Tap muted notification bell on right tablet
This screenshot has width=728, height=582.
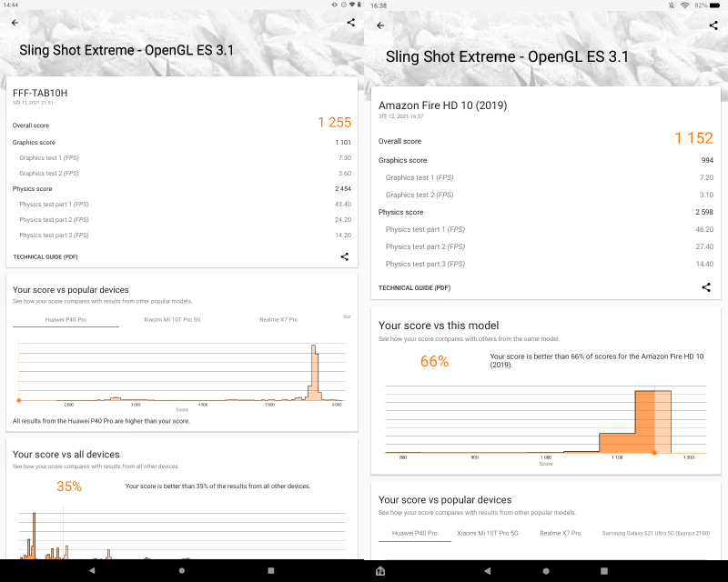pyautogui.click(x=672, y=5)
